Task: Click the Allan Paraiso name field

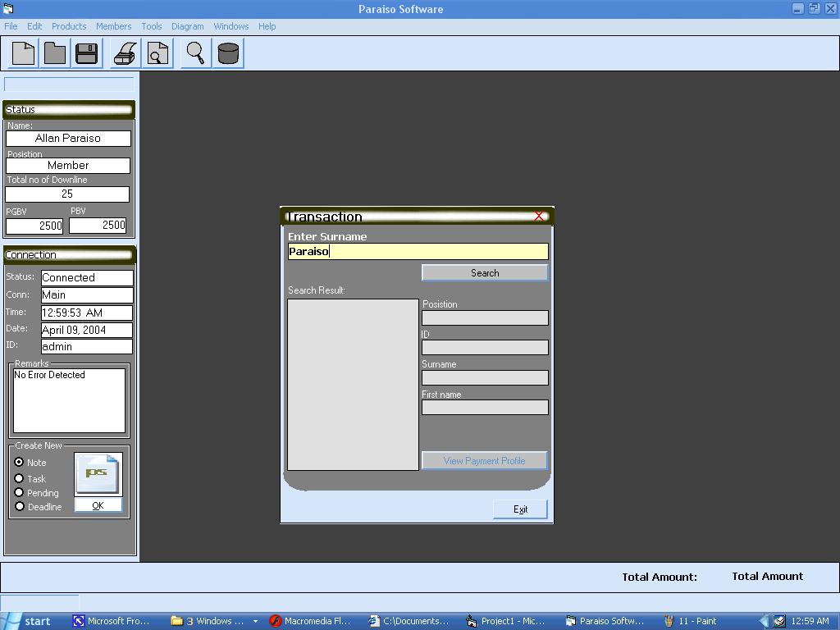Action: tap(68, 138)
